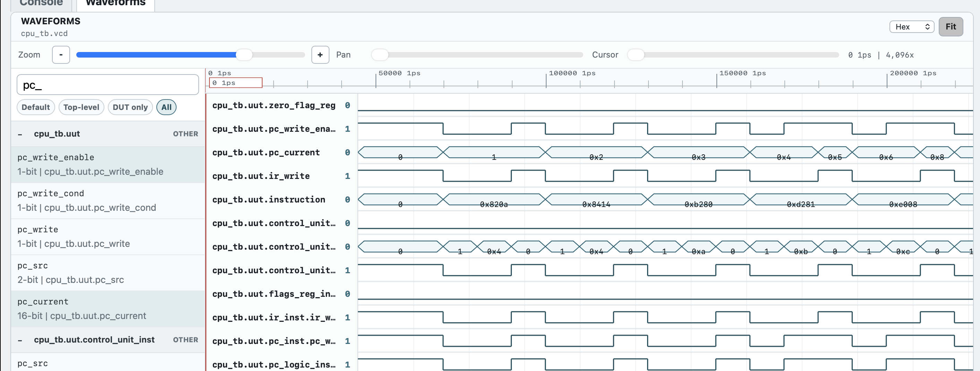The height and width of the screenshot is (371, 980).
Task: Select the cpu_tb.uut.pc_current waveform row label
Action: tap(266, 153)
